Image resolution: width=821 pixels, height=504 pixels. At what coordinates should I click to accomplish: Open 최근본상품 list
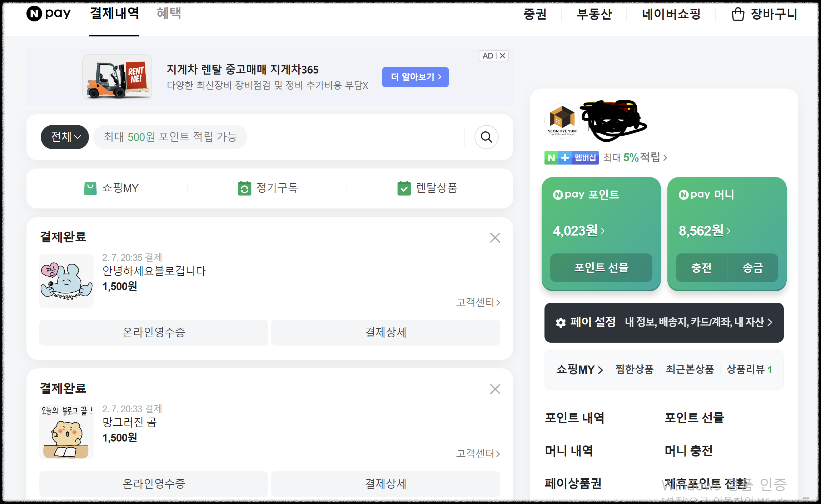[690, 369]
